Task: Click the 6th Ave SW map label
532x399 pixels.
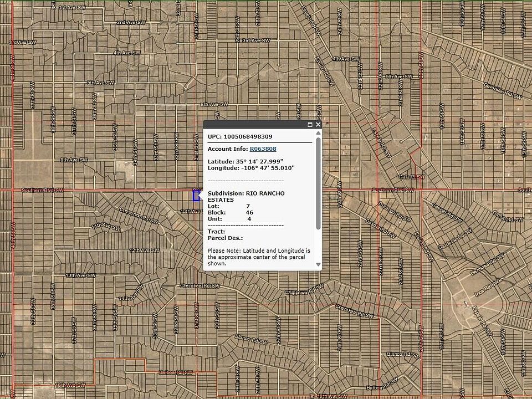Action: (214, 105)
